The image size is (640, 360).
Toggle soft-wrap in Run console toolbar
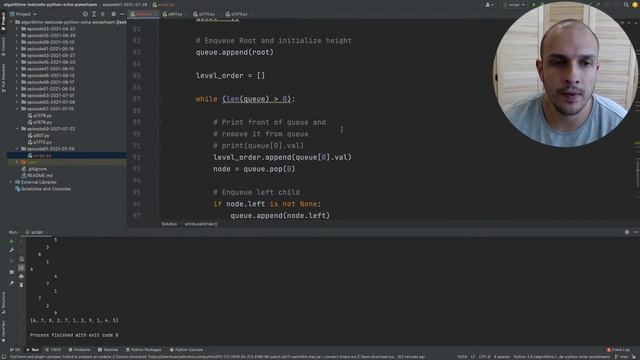pos(21,259)
